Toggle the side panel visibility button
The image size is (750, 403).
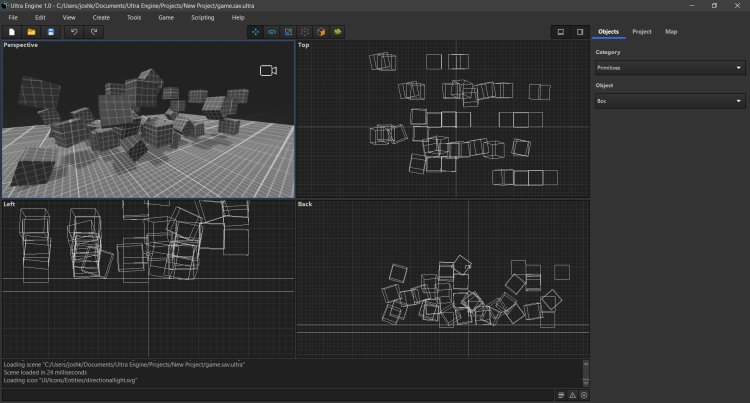coord(579,32)
